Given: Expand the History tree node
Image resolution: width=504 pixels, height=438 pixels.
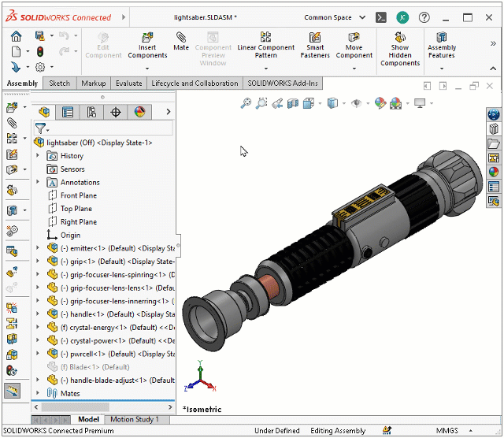Looking at the screenshot, I should click(x=37, y=156).
